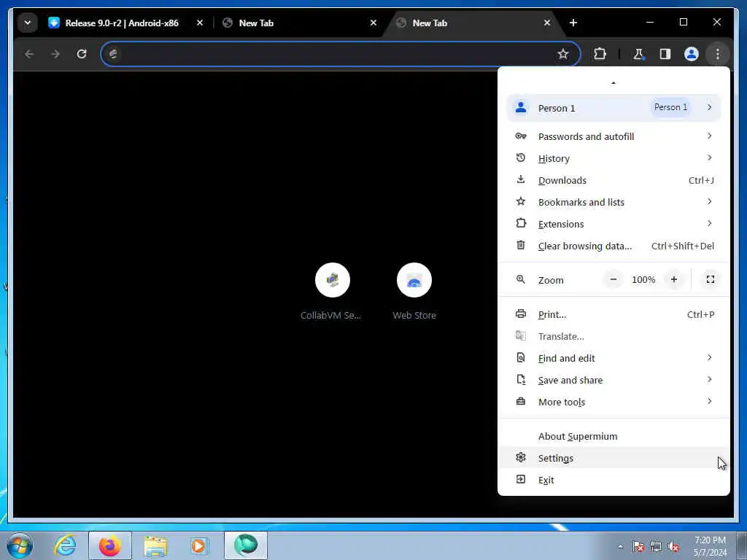The image size is (747, 560).
Task: Expand the Extensions submenu chevron
Action: pos(709,224)
